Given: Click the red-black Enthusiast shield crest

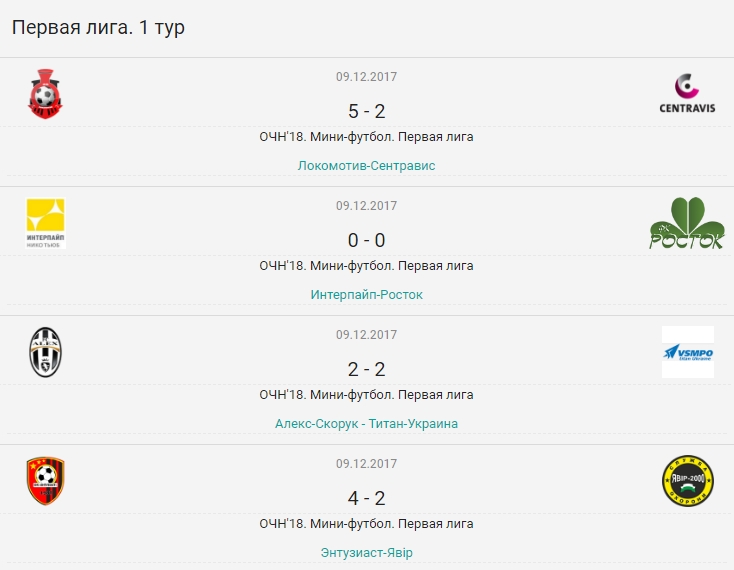Looking at the screenshot, I should [x=45, y=481].
